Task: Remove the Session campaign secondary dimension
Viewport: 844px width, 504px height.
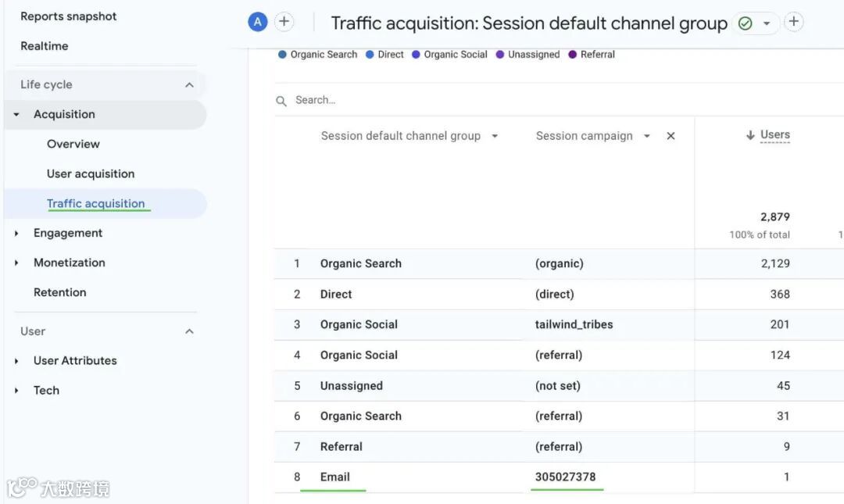Action: pyautogui.click(x=671, y=136)
